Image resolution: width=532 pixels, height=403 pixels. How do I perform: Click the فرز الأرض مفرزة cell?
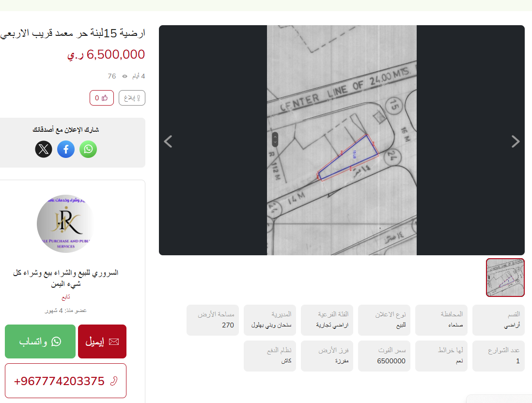pyautogui.click(x=327, y=356)
